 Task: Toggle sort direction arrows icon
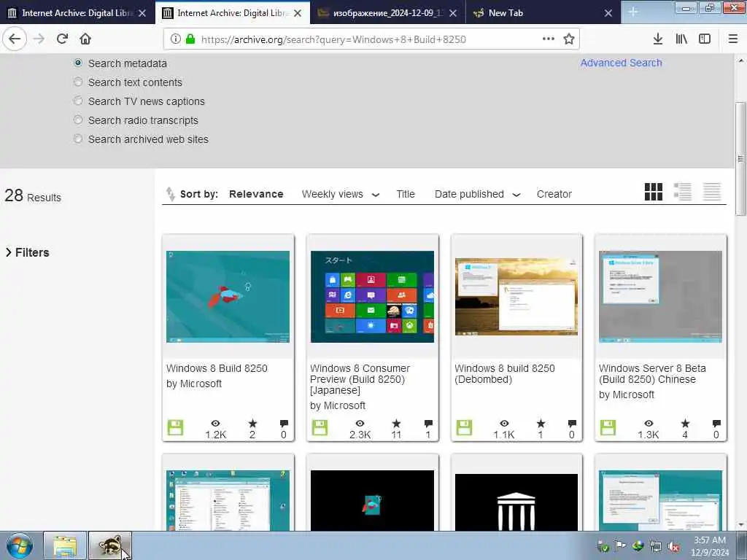pyautogui.click(x=170, y=194)
